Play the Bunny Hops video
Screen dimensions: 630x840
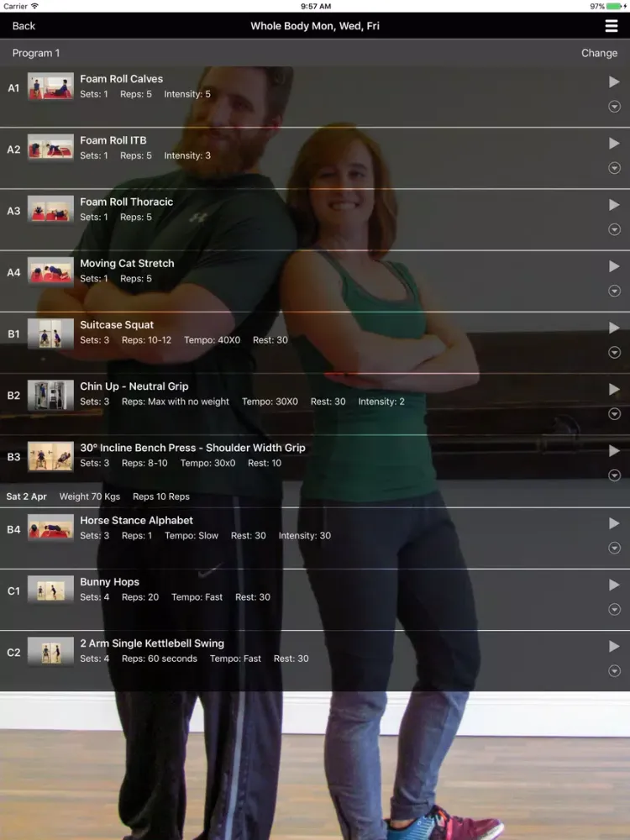[614, 585]
